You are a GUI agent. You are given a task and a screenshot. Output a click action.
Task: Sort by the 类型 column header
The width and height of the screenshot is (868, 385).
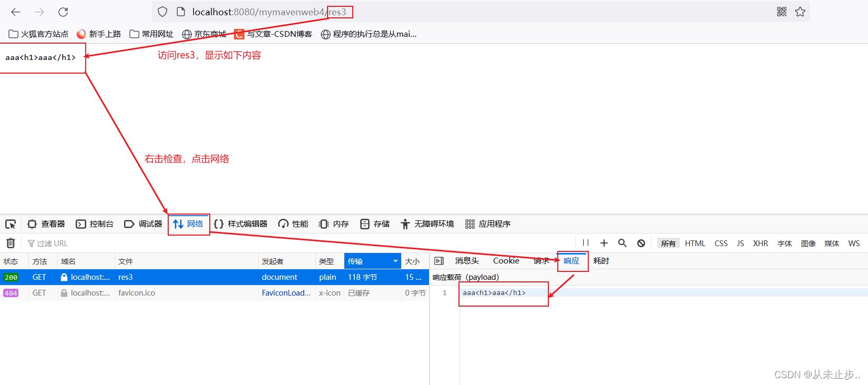(x=330, y=261)
